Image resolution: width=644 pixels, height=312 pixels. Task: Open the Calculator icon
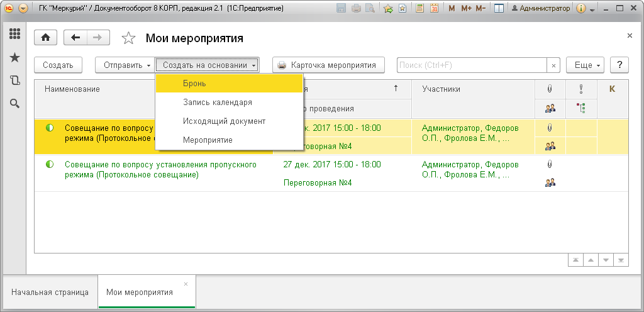(x=419, y=8)
